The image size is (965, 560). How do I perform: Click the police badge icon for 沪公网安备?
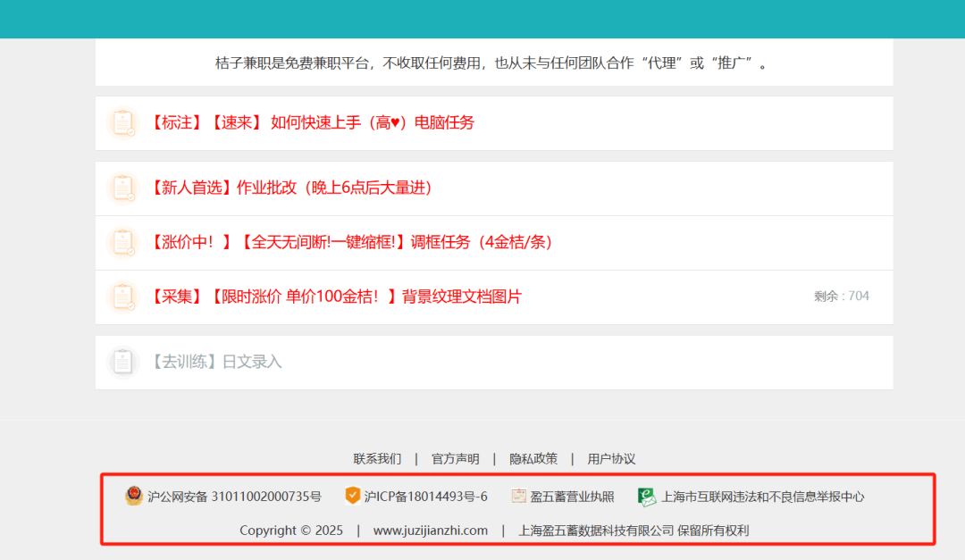pos(134,497)
